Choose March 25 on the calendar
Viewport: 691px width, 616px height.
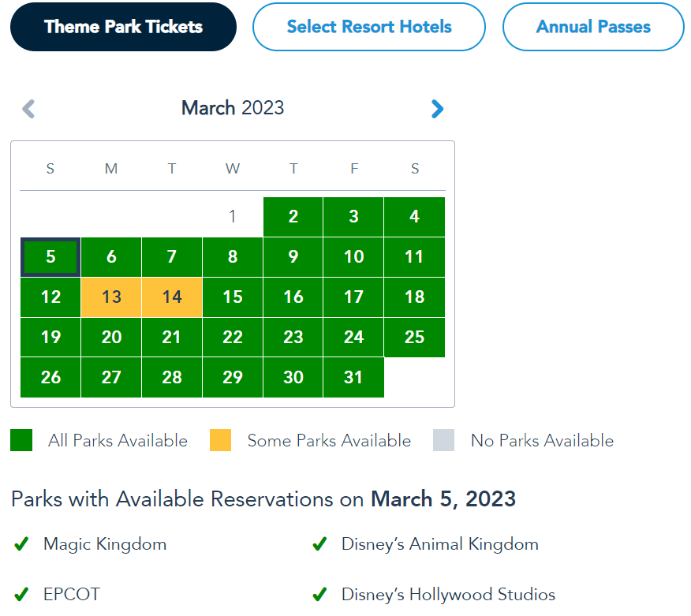[x=414, y=338]
